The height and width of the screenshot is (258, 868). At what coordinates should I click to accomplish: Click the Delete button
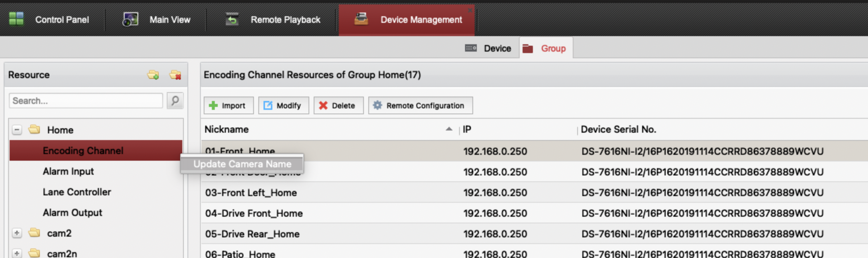338,106
